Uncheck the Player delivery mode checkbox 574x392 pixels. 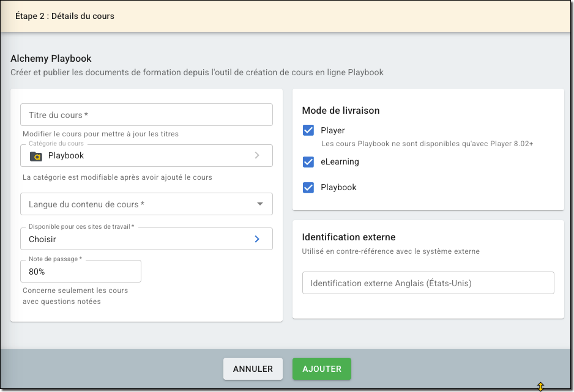(308, 130)
